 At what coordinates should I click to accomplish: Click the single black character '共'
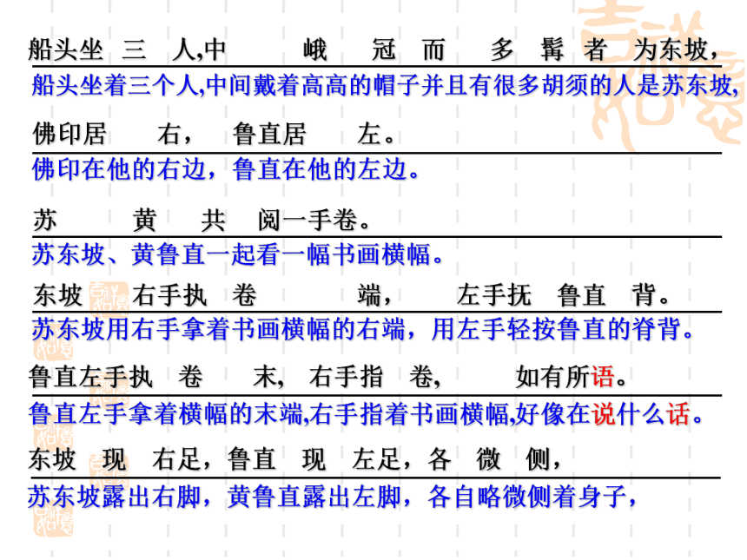pyautogui.click(x=213, y=220)
